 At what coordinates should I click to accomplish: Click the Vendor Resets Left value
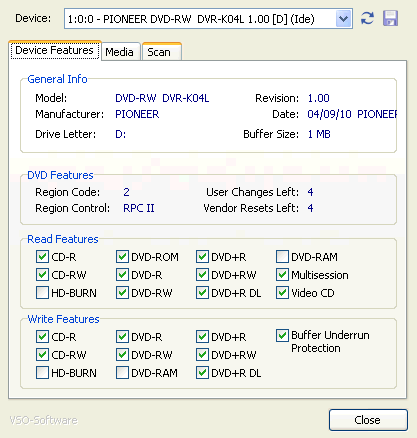[310, 208]
